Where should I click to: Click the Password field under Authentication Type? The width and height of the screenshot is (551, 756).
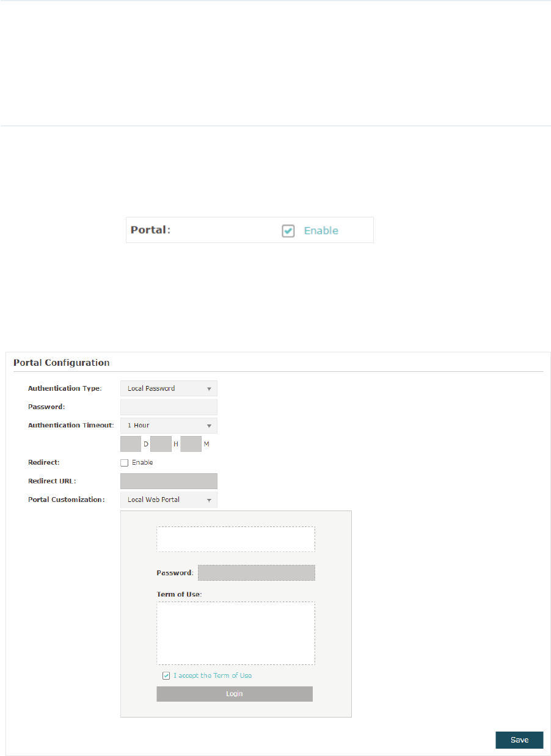pyautogui.click(x=169, y=407)
